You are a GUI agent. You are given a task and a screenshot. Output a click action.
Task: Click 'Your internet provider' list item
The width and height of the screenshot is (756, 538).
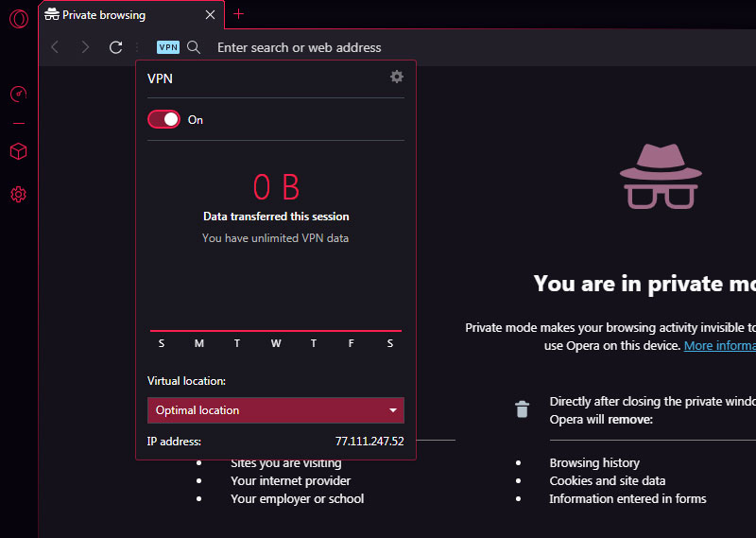290,480
